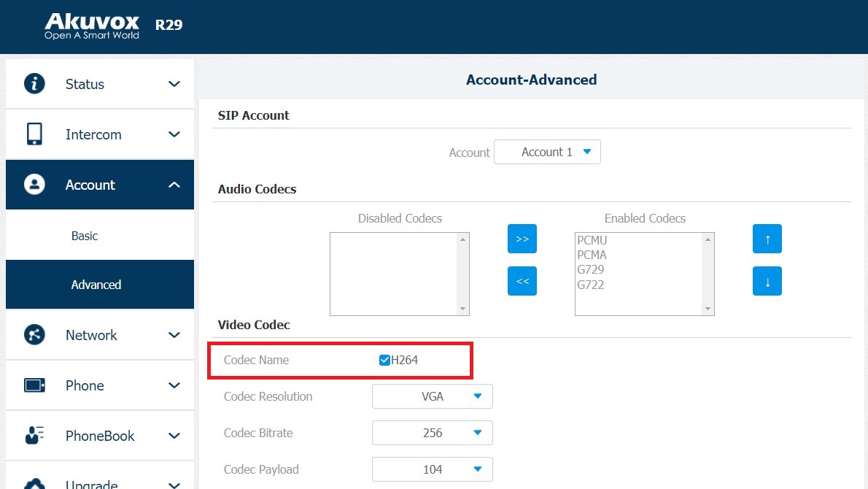Viewport: 868px width, 489px height.
Task: Expand the Status menu chevron
Action: point(174,84)
